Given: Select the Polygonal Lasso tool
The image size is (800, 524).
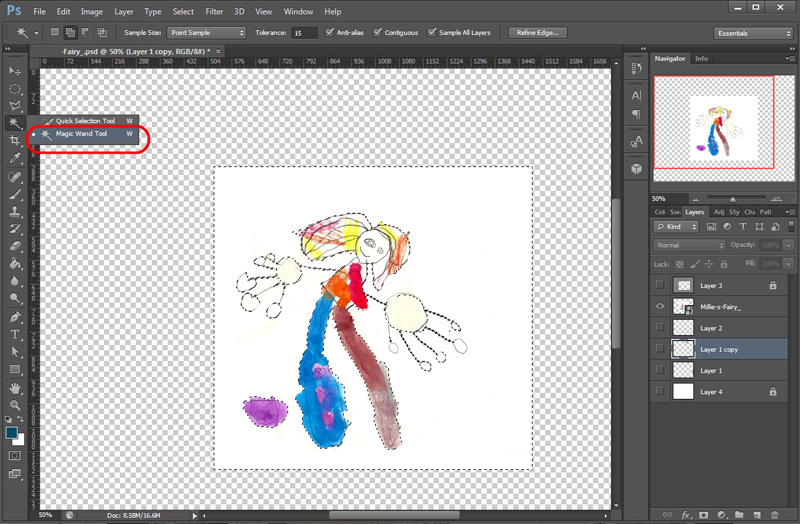Looking at the screenshot, I should [x=15, y=106].
